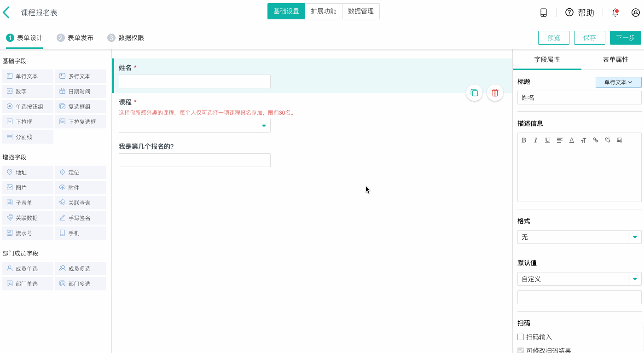Go to 表单设计 step
This screenshot has width=644, height=353.
point(24,38)
